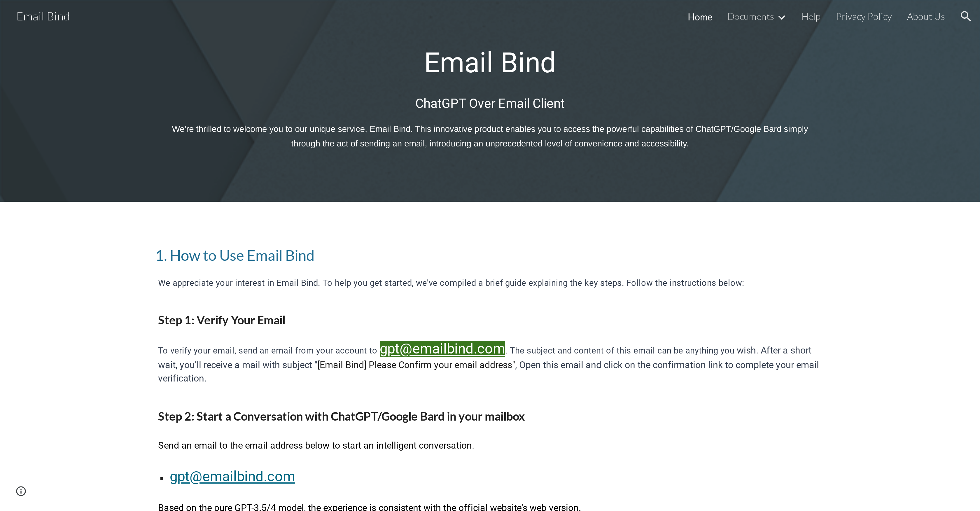
Task: Click the site info circle icon bottom left
Action: click(x=21, y=491)
